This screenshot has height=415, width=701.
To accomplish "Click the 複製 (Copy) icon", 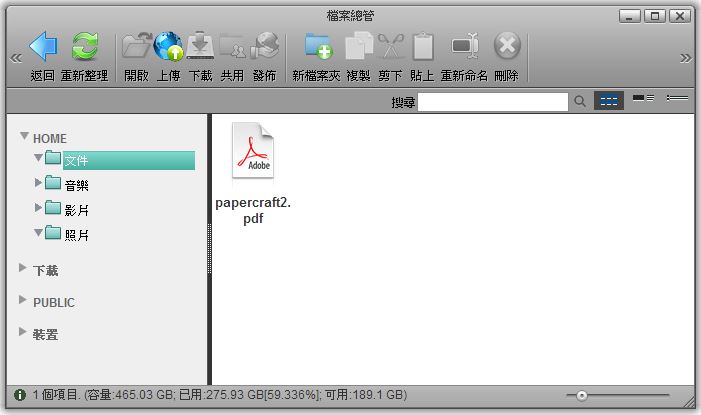I will [x=358, y=46].
